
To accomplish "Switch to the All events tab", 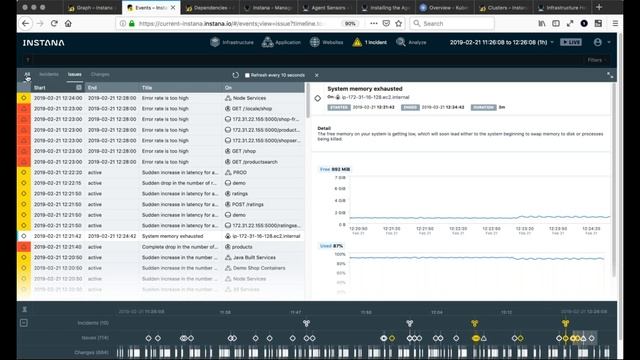I will pyautogui.click(x=27, y=74).
